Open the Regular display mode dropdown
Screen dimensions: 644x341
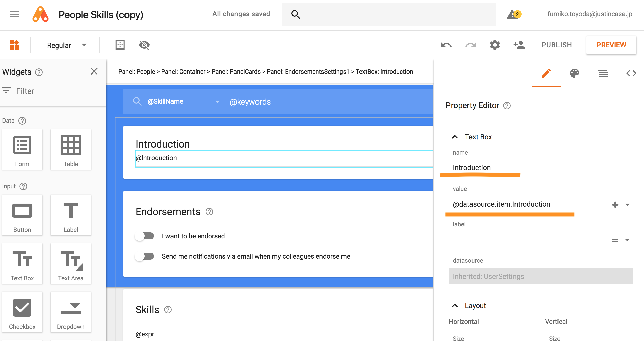point(66,45)
